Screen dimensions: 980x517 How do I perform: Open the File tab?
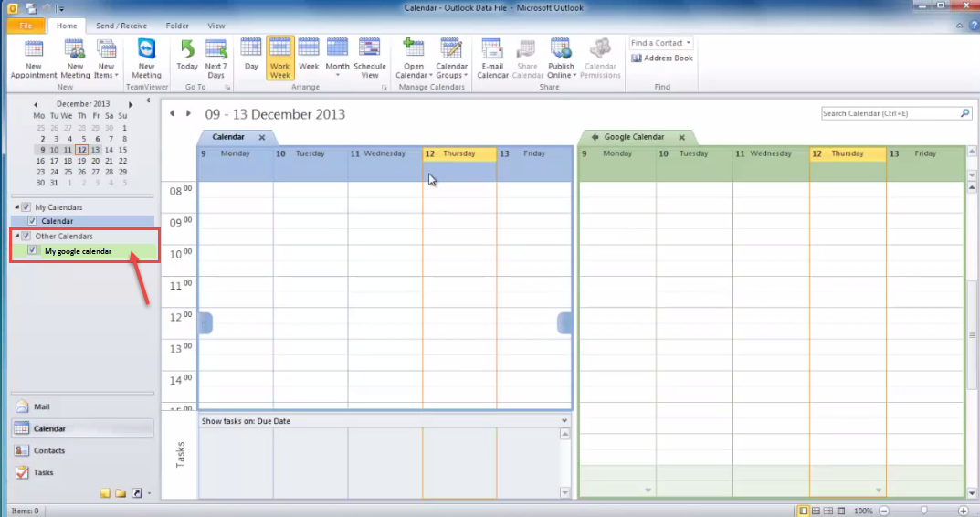pyautogui.click(x=26, y=26)
